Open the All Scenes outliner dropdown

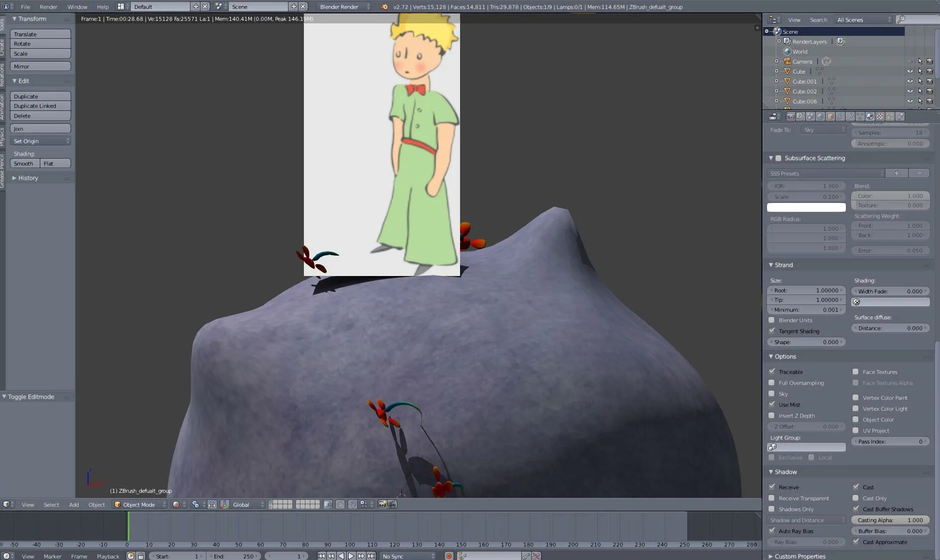point(864,20)
